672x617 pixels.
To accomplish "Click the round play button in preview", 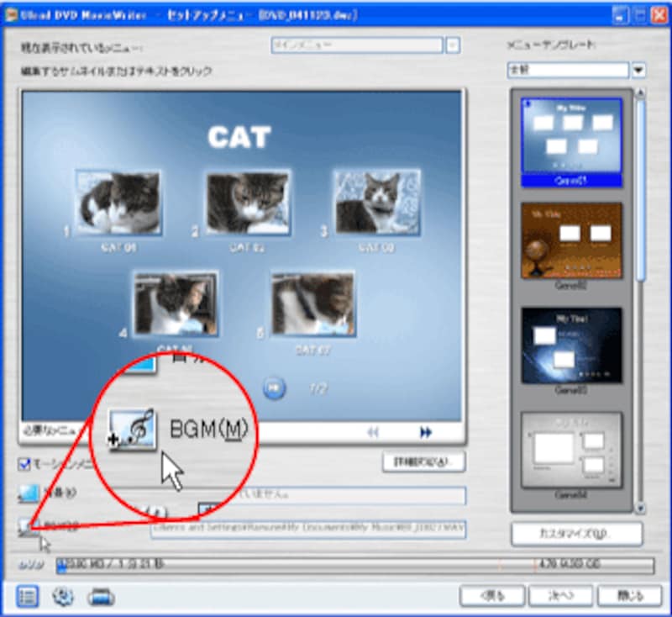I will click(275, 388).
